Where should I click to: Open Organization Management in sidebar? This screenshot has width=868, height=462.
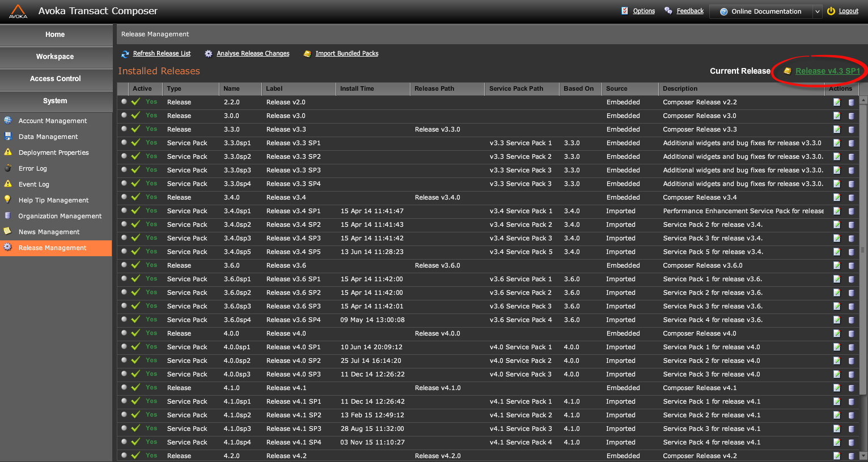tap(60, 216)
